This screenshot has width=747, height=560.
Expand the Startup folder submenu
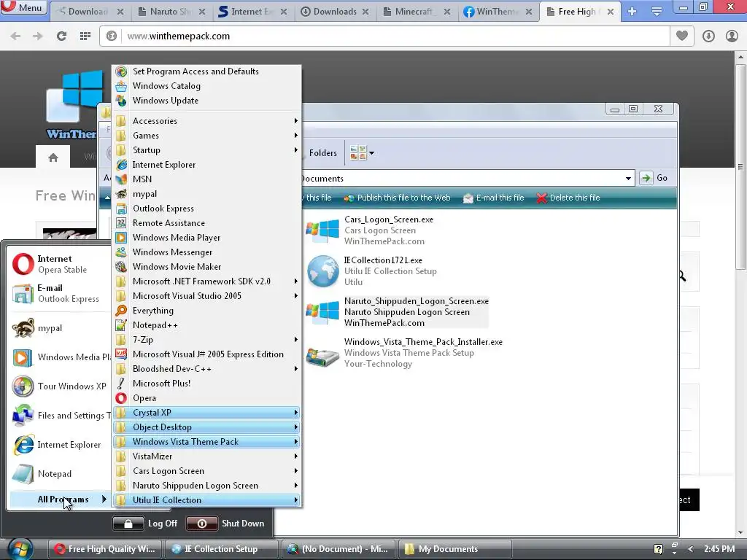(x=206, y=150)
